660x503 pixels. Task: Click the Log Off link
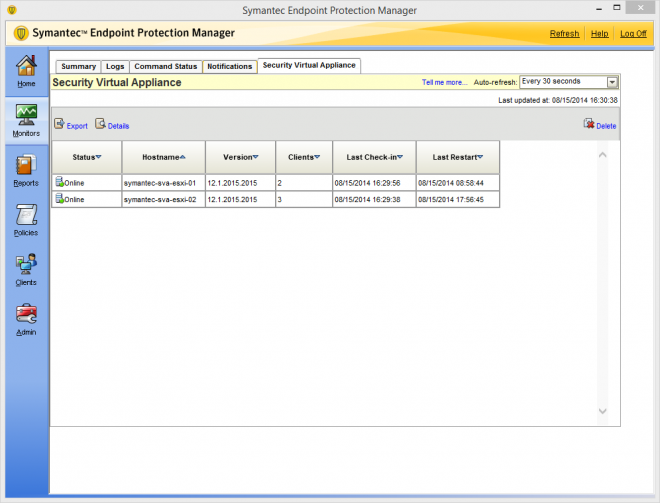pos(633,34)
